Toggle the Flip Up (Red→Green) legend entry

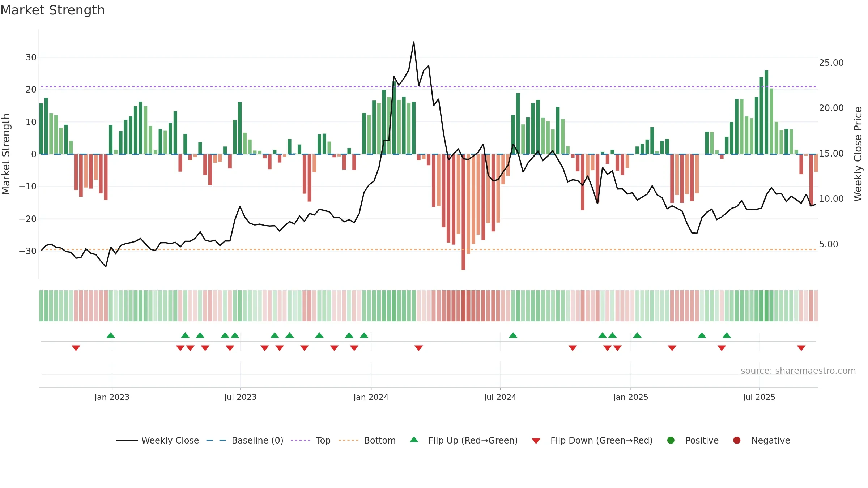[464, 440]
